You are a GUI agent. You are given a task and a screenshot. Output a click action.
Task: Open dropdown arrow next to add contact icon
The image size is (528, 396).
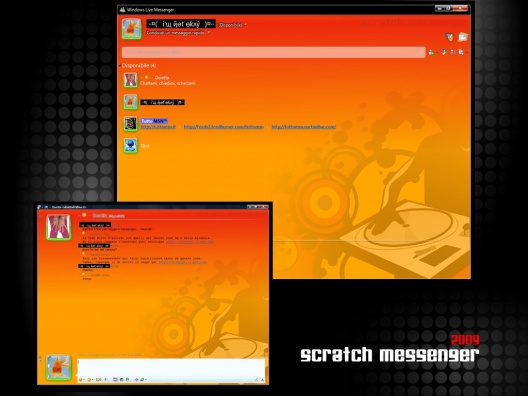[436, 53]
